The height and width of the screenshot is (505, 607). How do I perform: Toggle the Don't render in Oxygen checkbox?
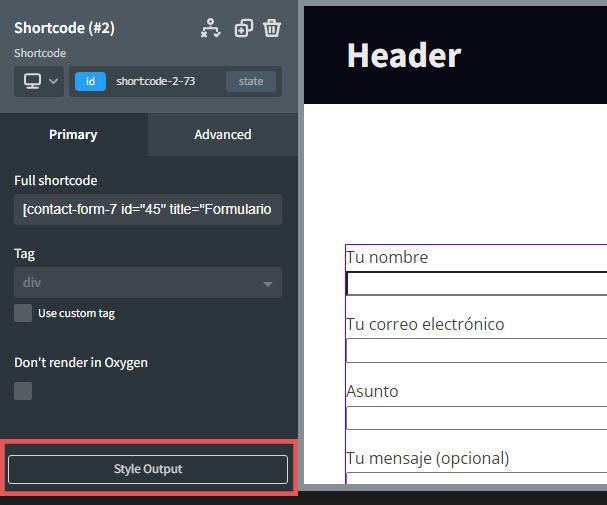23,391
